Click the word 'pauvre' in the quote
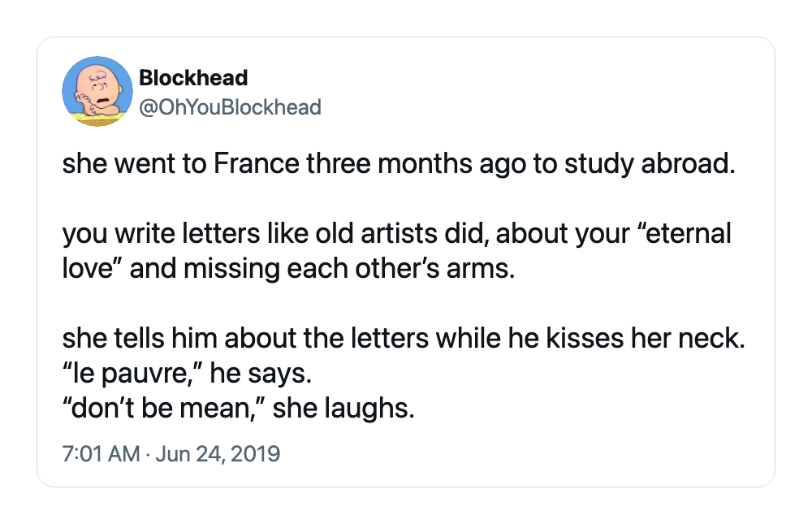The image size is (812, 524). (140, 375)
